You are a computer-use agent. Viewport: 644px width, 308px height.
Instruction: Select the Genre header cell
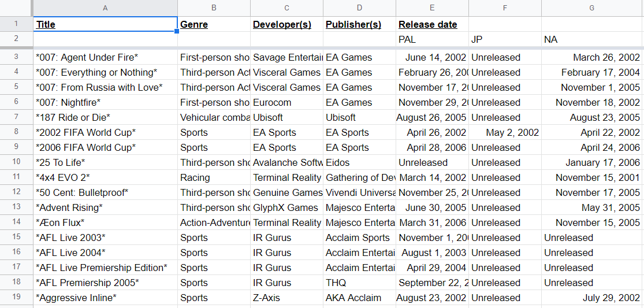[214, 24]
